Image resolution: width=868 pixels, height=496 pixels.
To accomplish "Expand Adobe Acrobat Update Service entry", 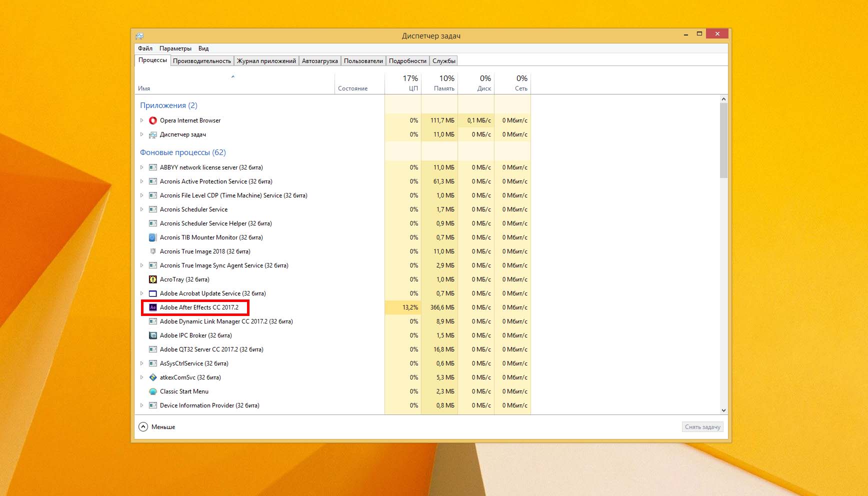I will pos(142,293).
